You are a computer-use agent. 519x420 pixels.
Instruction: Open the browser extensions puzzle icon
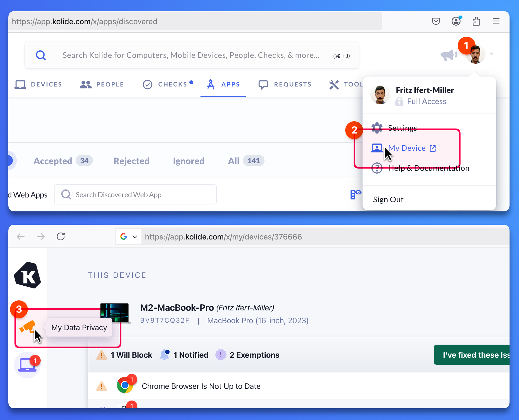coord(476,21)
